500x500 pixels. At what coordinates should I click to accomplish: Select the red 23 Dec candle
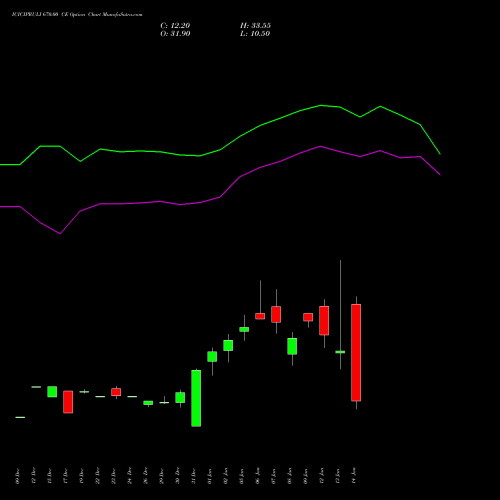click(116, 392)
